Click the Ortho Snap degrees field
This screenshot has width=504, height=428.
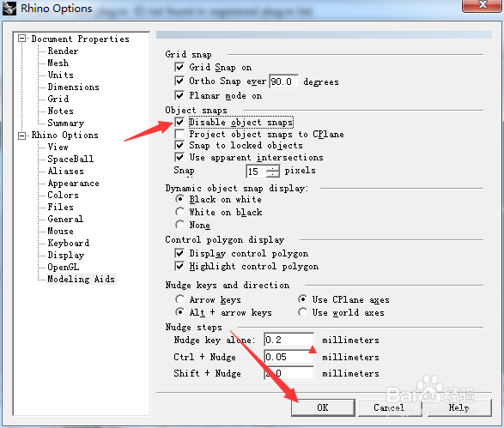click(284, 81)
